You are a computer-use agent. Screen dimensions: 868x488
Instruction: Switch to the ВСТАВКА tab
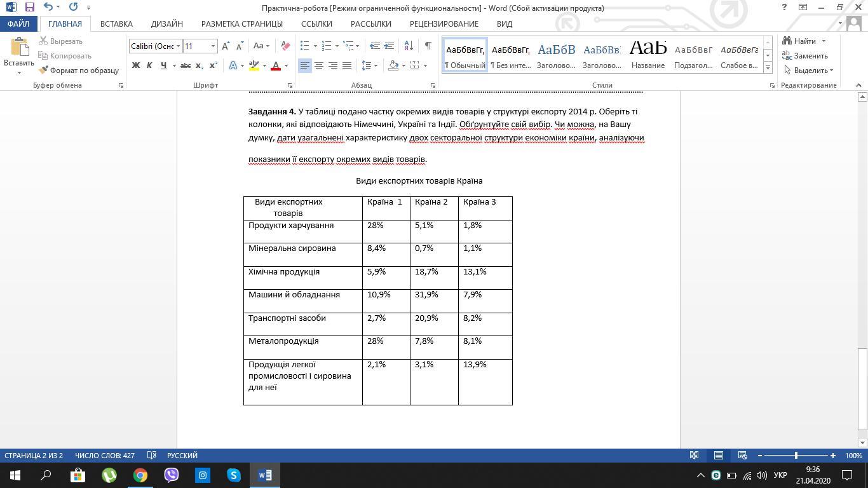(x=116, y=24)
